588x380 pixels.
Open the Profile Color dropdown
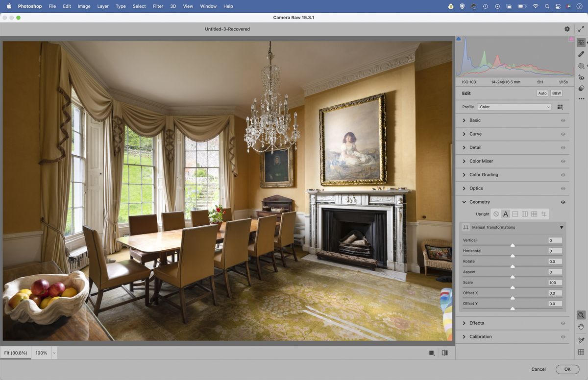click(x=514, y=107)
